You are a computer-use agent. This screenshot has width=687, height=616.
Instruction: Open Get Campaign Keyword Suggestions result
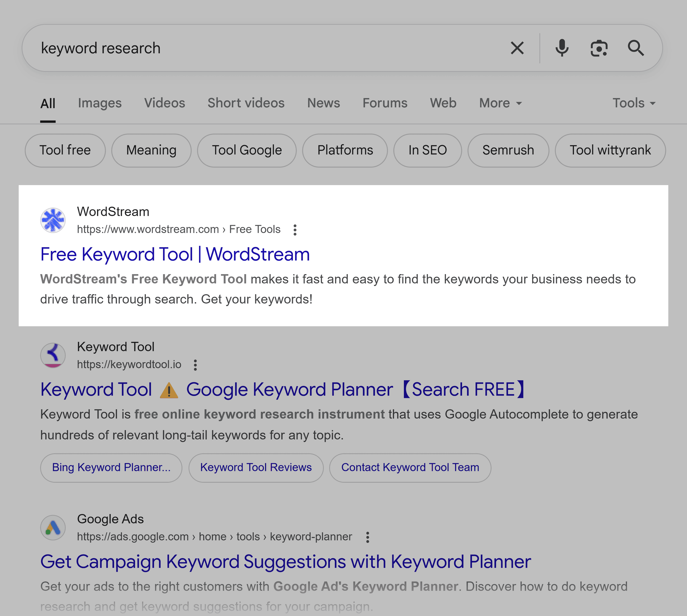(286, 562)
